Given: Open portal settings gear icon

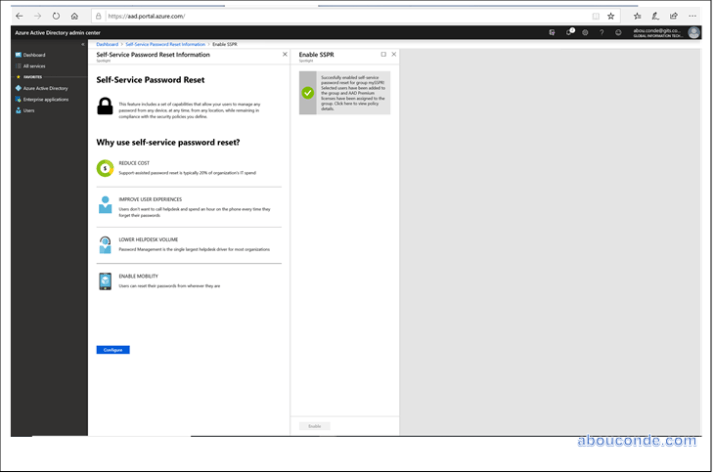Looking at the screenshot, I should (585, 32).
